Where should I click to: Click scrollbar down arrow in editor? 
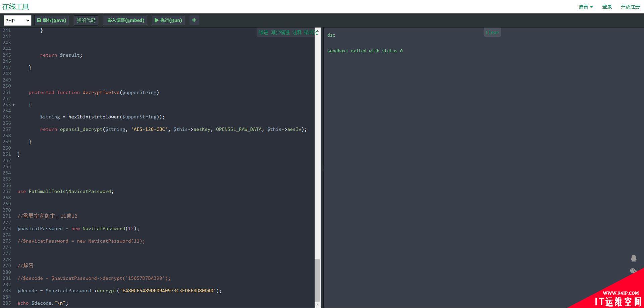pos(317,305)
